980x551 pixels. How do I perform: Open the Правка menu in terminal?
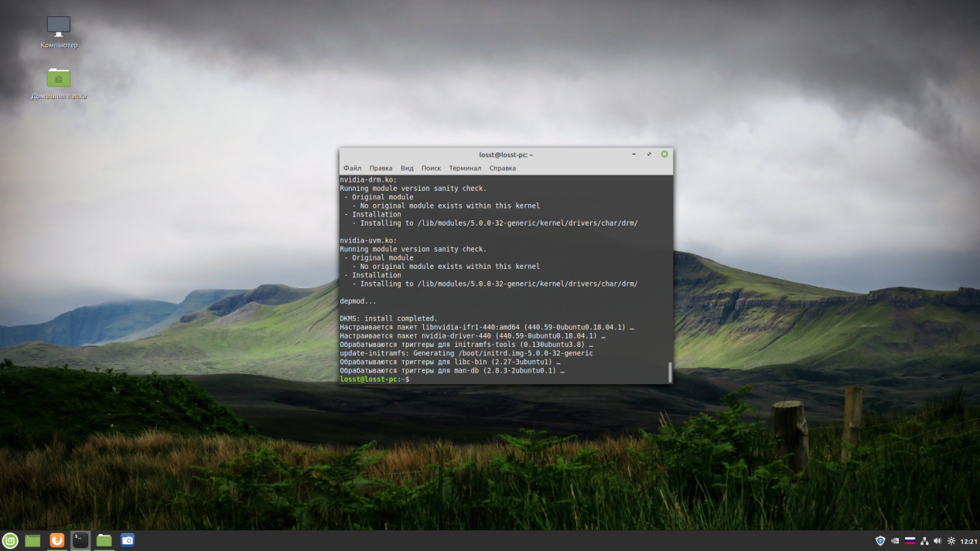tap(381, 168)
